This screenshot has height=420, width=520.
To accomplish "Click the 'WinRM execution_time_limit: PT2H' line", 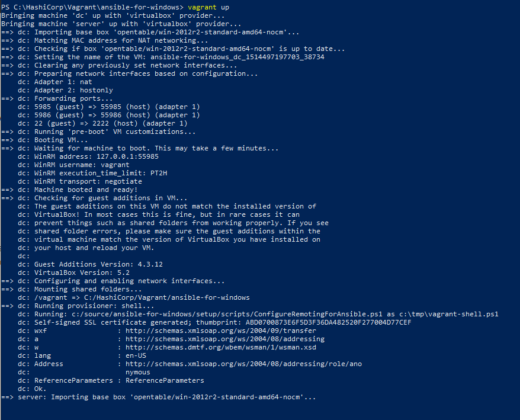I will pos(101,173).
